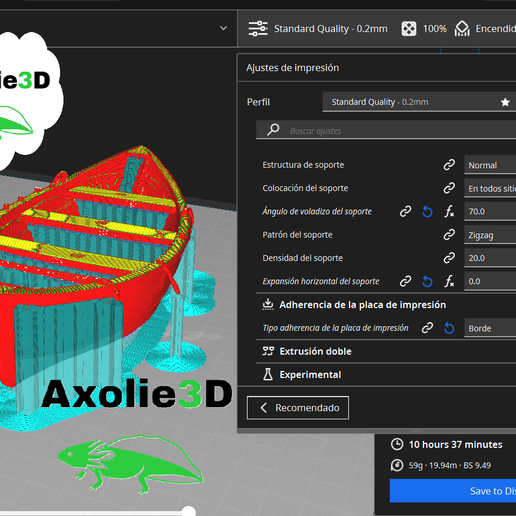Click the star icon in Perfil field
516x516 pixels.
(505, 102)
